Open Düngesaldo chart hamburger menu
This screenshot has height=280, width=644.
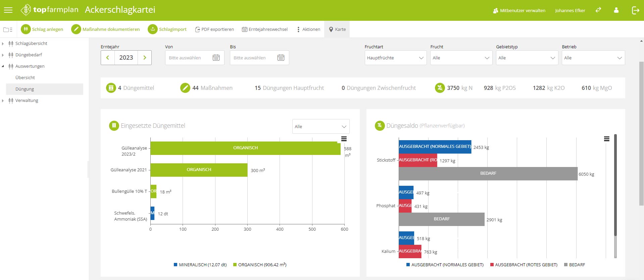pyautogui.click(x=607, y=139)
